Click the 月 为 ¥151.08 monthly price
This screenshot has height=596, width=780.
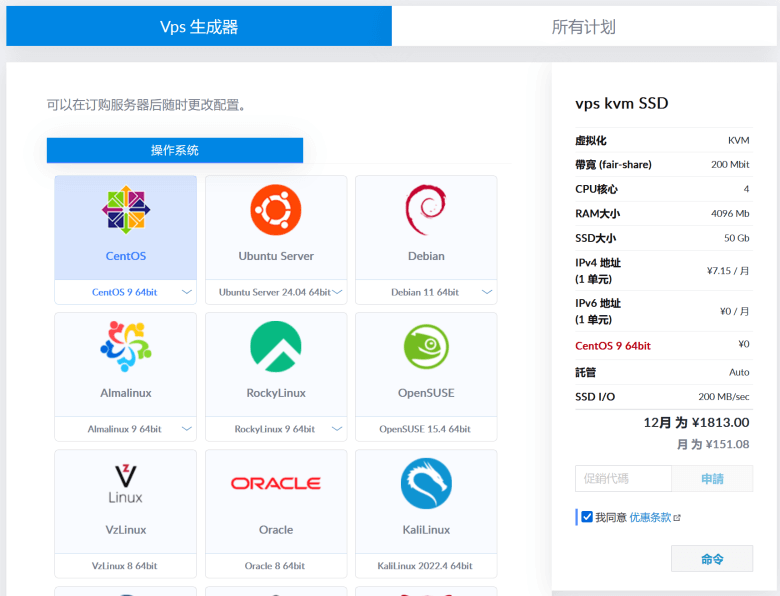pyautogui.click(x=713, y=444)
